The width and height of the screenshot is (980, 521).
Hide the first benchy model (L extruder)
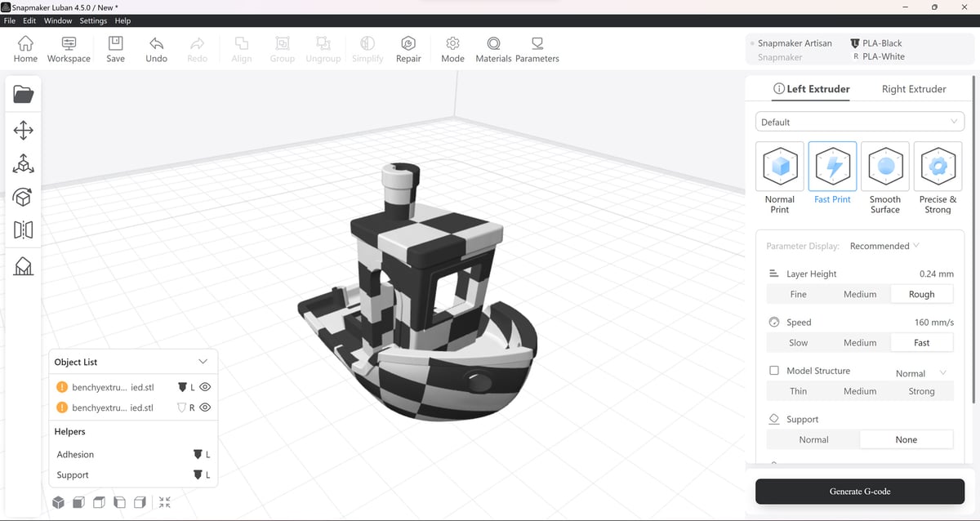(206, 387)
